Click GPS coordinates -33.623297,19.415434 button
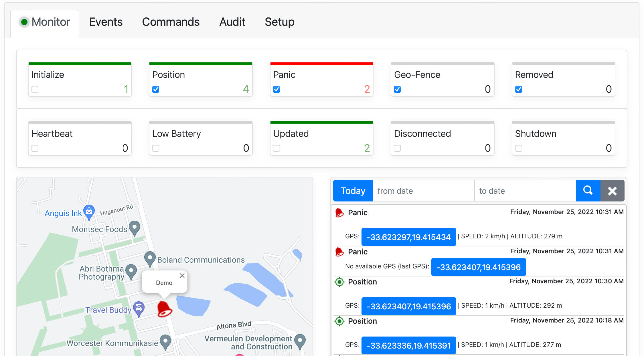644x356 pixels. [x=408, y=237]
